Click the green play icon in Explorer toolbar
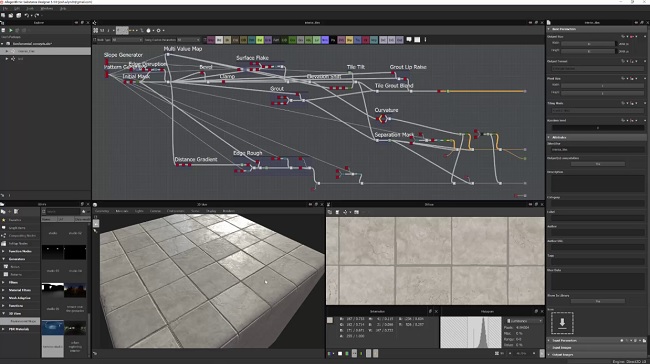 (x=11, y=30)
